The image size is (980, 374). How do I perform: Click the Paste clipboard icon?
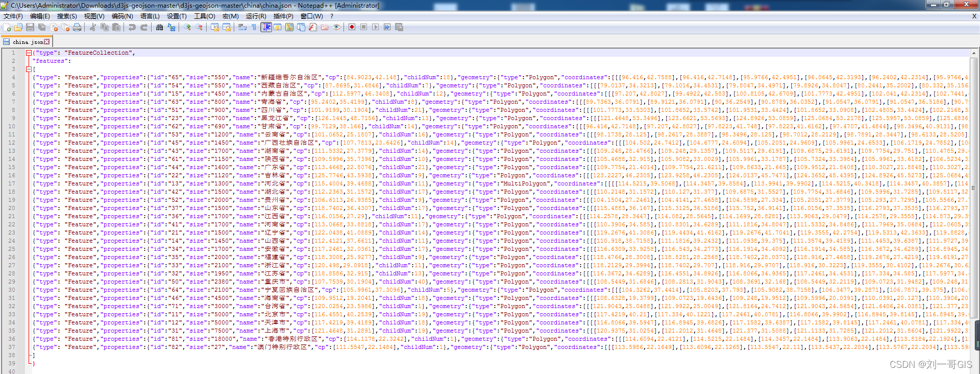[116, 27]
